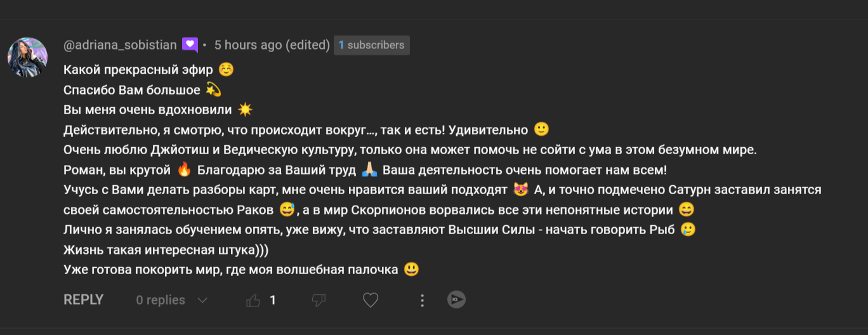The image size is (868, 335).
Task: Click the fire emoji after "Роман, вы крутой"
Action: 184,170
